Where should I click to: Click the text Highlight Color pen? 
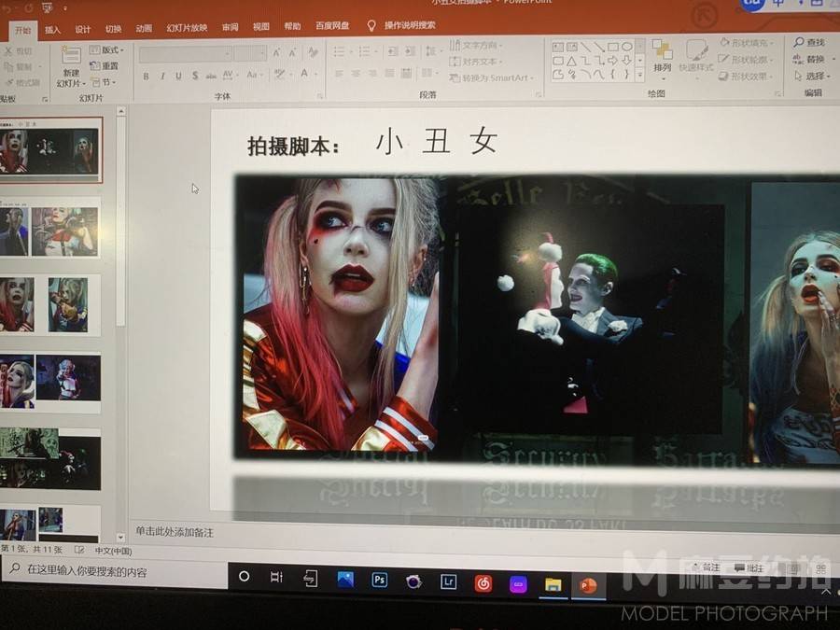point(279,74)
